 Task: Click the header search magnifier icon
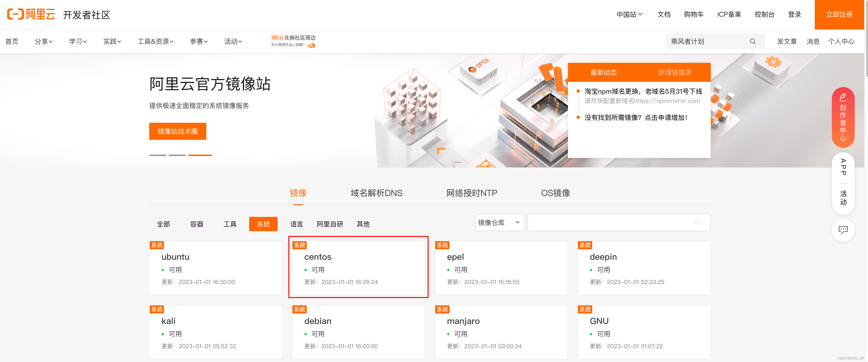[x=752, y=41]
